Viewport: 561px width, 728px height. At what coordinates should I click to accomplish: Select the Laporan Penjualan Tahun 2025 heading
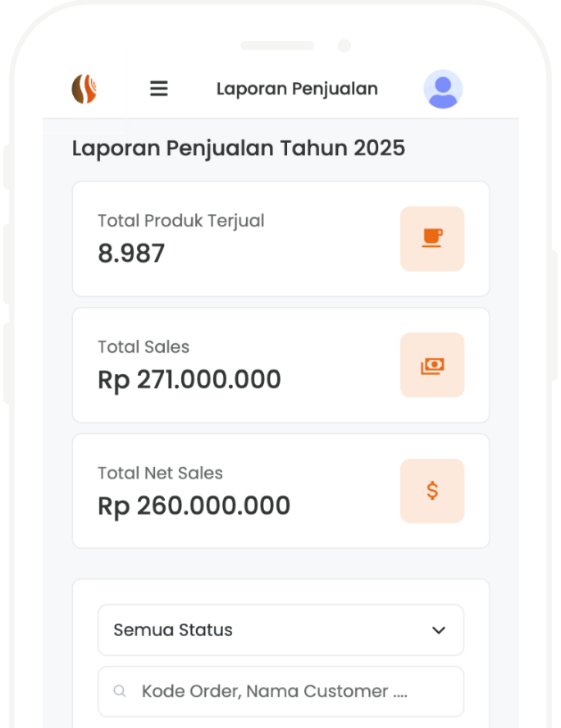238,149
